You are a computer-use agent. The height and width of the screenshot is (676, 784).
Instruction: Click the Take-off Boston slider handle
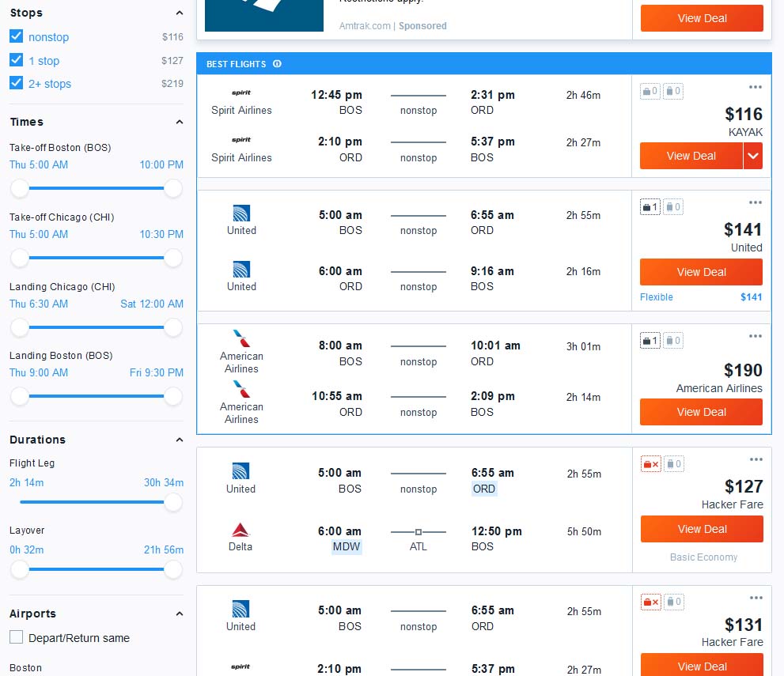coord(19,189)
